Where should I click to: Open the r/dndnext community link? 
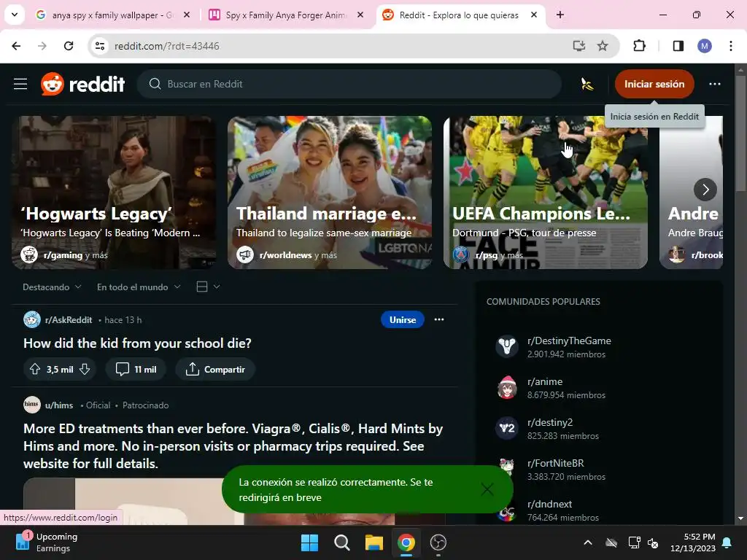tap(549, 504)
